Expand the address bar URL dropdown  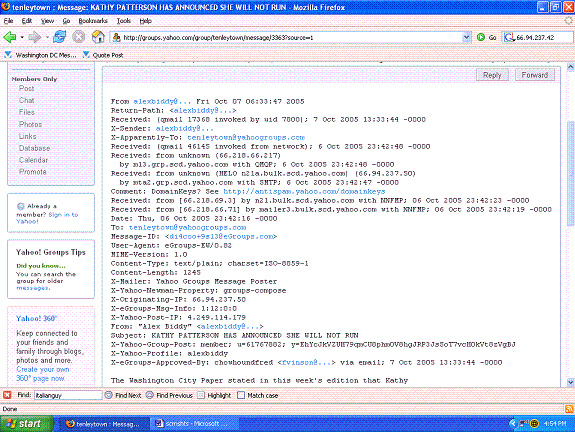coord(466,37)
